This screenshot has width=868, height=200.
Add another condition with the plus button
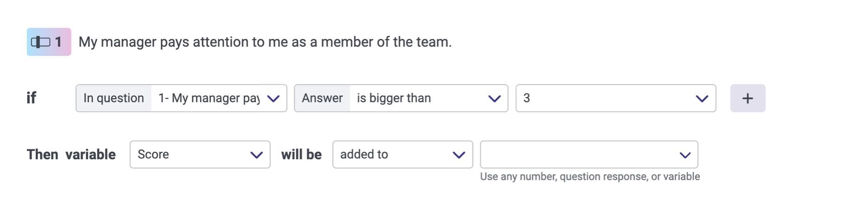(x=747, y=98)
